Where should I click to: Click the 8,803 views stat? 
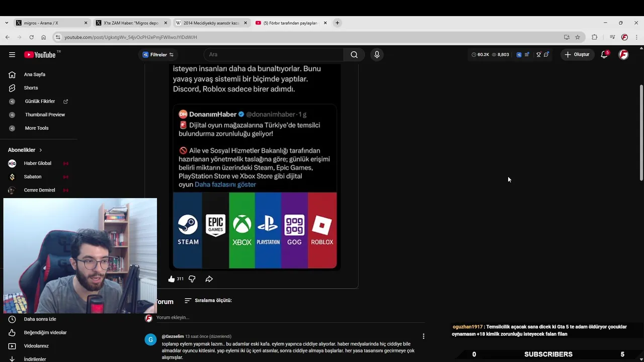coord(500,54)
